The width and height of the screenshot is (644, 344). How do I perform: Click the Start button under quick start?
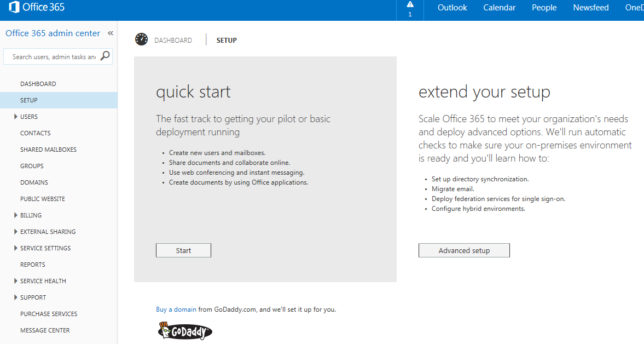click(x=184, y=250)
